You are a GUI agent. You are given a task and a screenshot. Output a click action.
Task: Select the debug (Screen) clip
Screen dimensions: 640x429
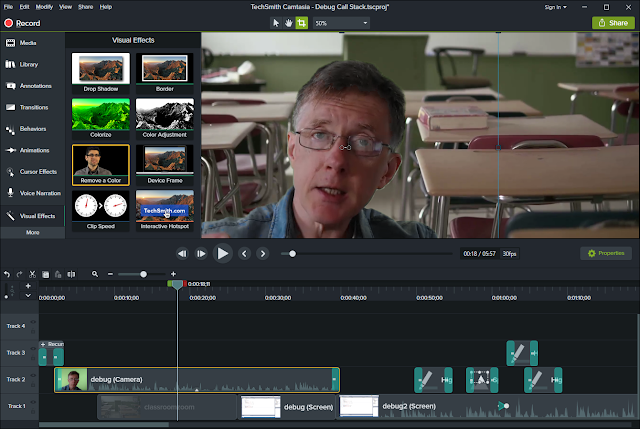[287, 407]
